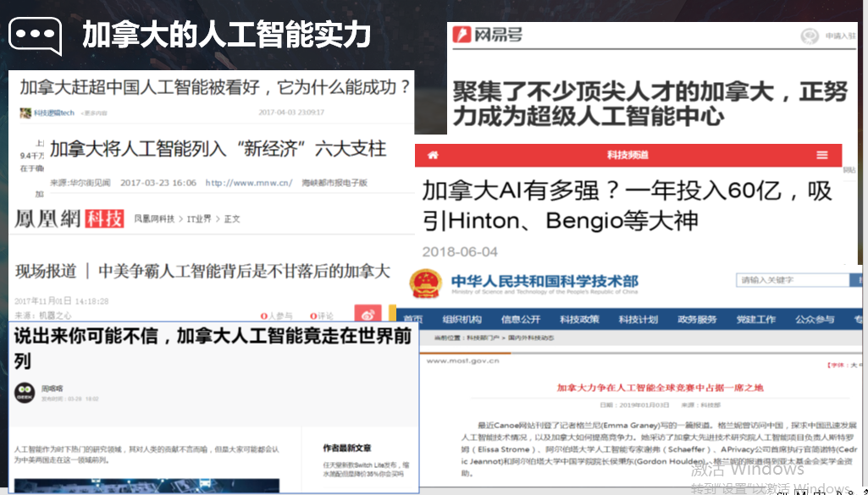
Task: Open the http://www.mnw.cn/ source link
Action: (248, 183)
